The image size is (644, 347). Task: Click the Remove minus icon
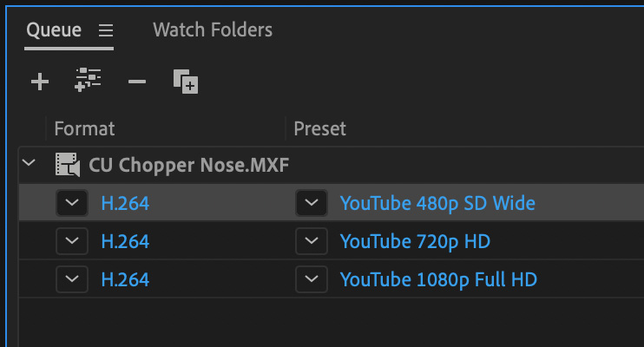137,82
